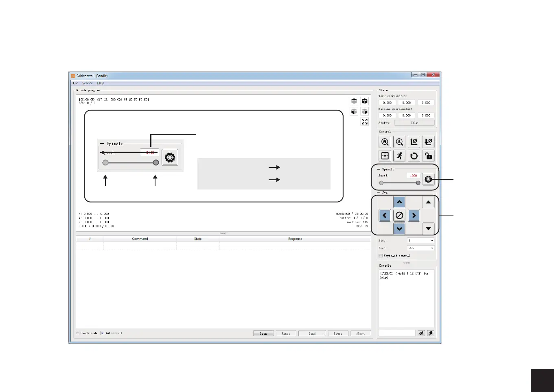Open the File menu
The image size is (554, 392).
(75, 83)
